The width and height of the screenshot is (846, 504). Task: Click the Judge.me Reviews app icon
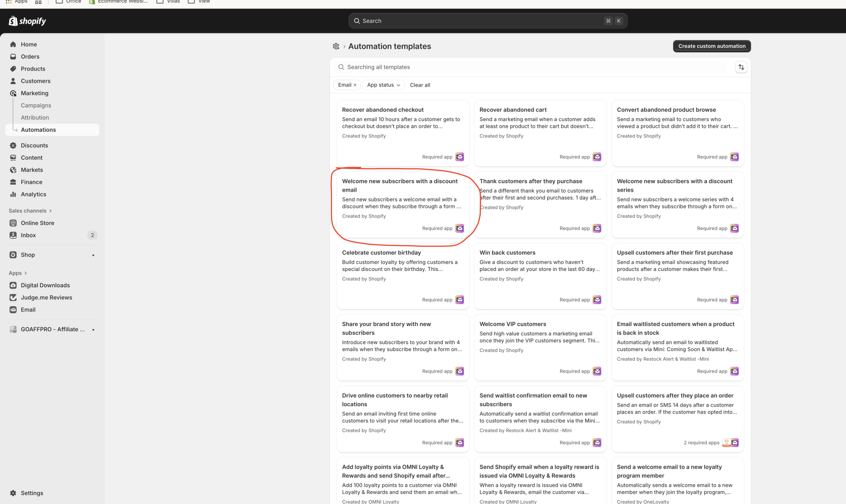[13, 297]
